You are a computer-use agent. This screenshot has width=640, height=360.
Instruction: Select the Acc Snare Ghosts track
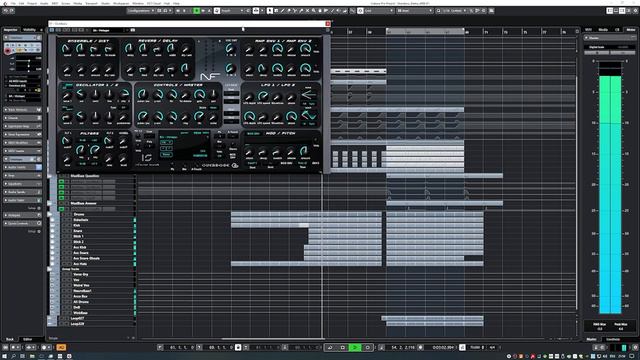87,258
